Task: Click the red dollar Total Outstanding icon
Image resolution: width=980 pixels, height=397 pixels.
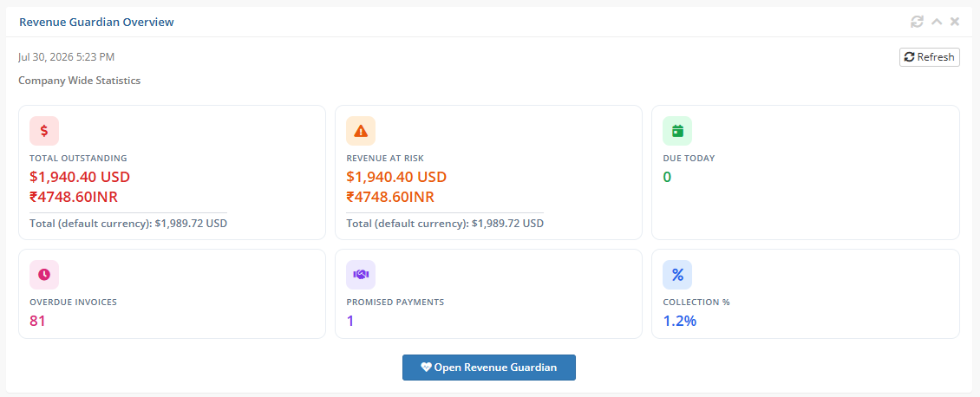Action: coord(44,131)
